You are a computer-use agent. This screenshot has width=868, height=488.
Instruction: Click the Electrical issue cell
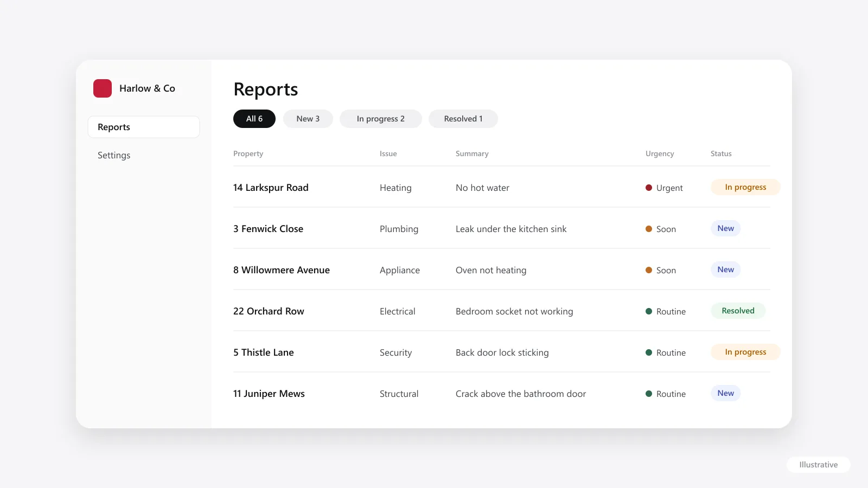coord(398,311)
